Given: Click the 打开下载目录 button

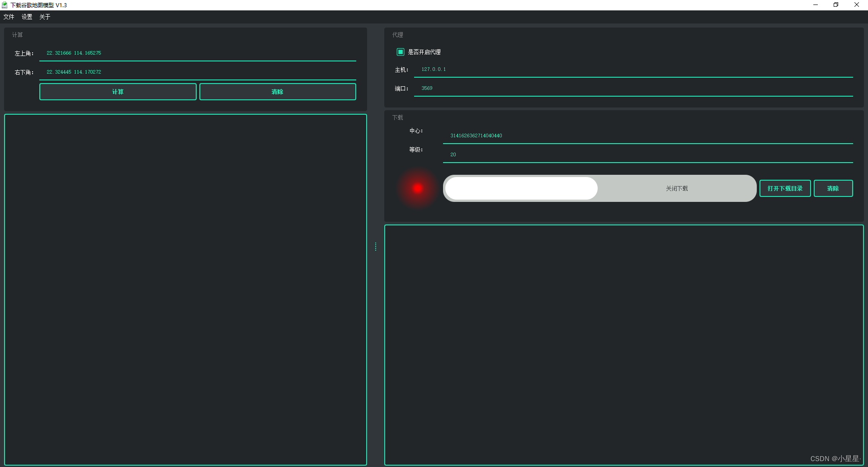Looking at the screenshot, I should pos(785,188).
